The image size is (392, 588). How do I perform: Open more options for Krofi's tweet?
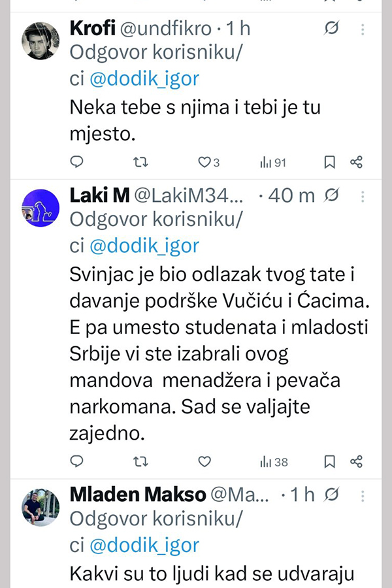363,29
